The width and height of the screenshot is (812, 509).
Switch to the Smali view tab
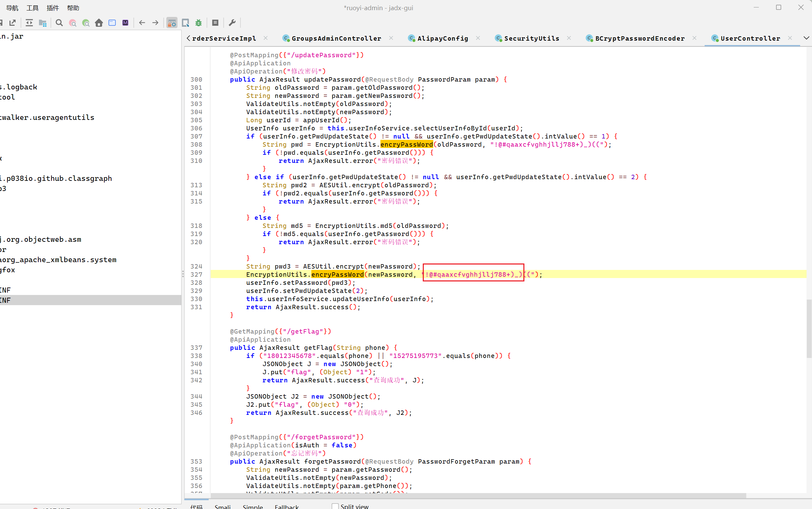pyautogui.click(x=223, y=506)
